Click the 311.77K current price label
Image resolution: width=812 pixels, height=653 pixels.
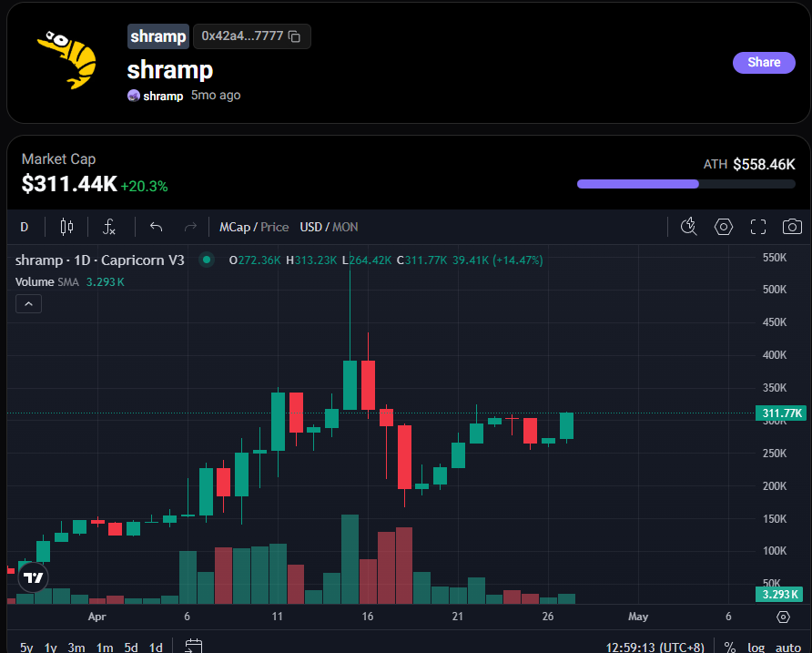click(781, 413)
